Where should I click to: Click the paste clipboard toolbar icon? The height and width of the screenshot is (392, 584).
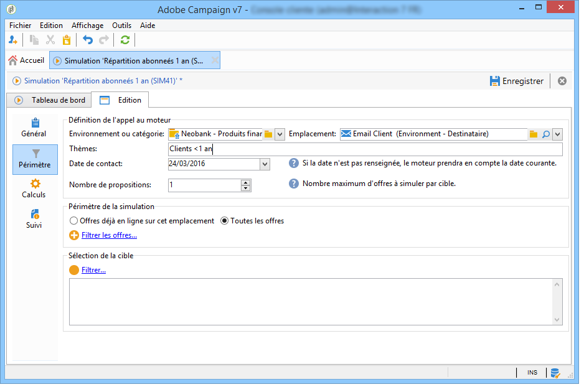pyautogui.click(x=67, y=40)
